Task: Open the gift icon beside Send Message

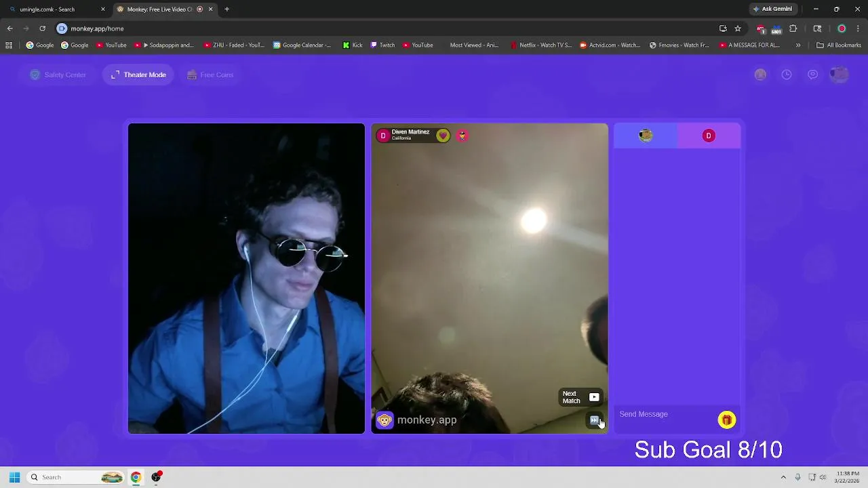Action: (726, 420)
